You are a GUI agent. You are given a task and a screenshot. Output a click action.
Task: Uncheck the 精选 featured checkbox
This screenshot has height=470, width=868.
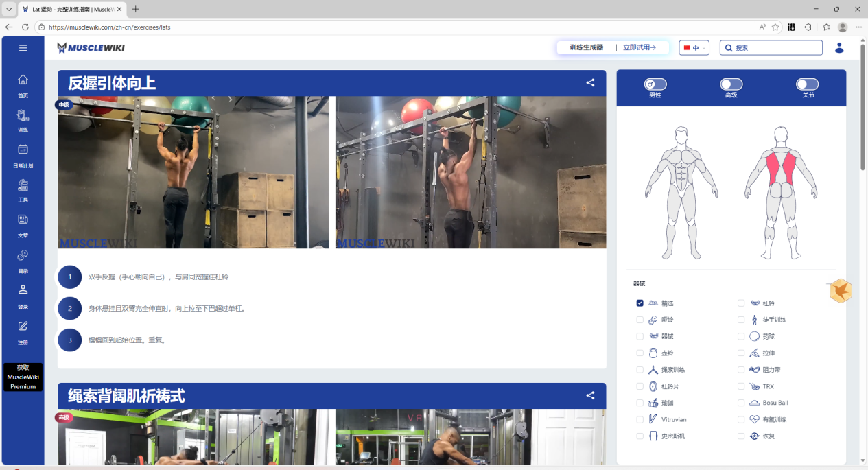(640, 303)
